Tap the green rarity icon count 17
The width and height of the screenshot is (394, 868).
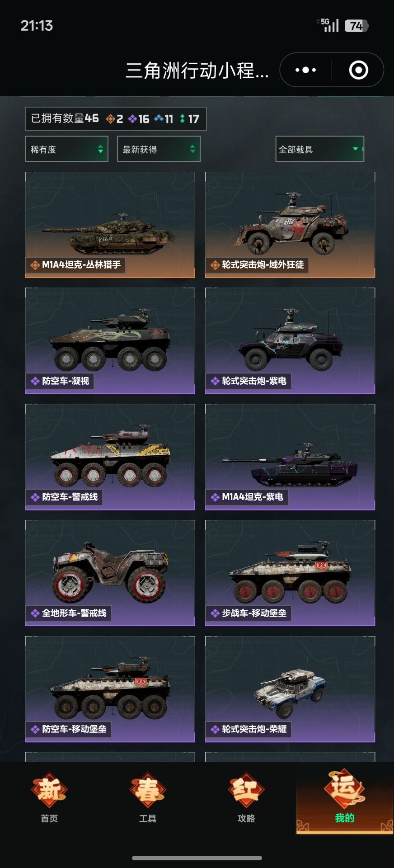point(189,119)
